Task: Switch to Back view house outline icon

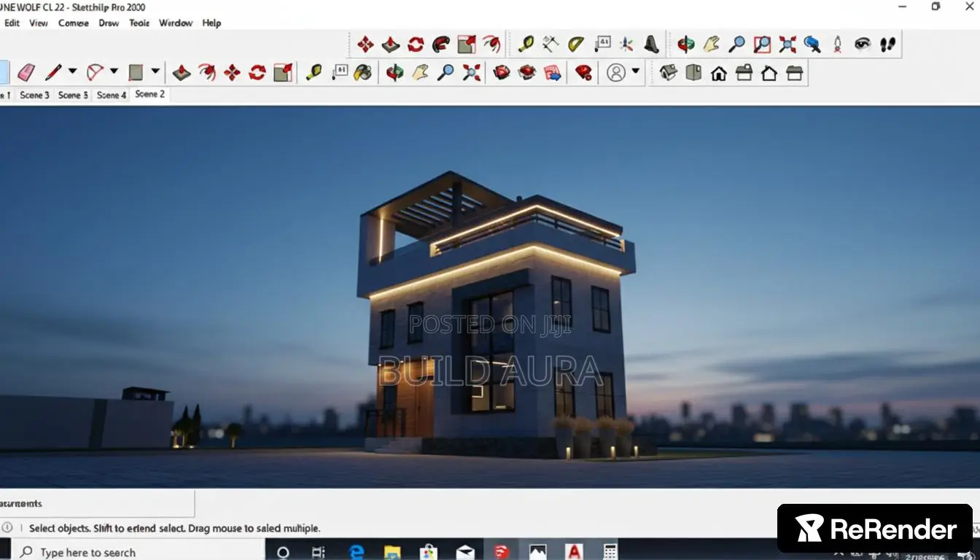Action: tap(769, 73)
